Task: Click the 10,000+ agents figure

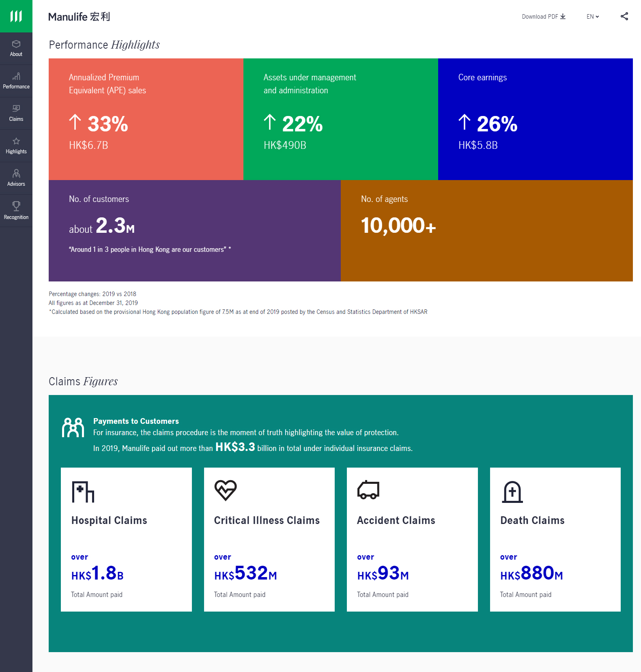Action: (398, 225)
